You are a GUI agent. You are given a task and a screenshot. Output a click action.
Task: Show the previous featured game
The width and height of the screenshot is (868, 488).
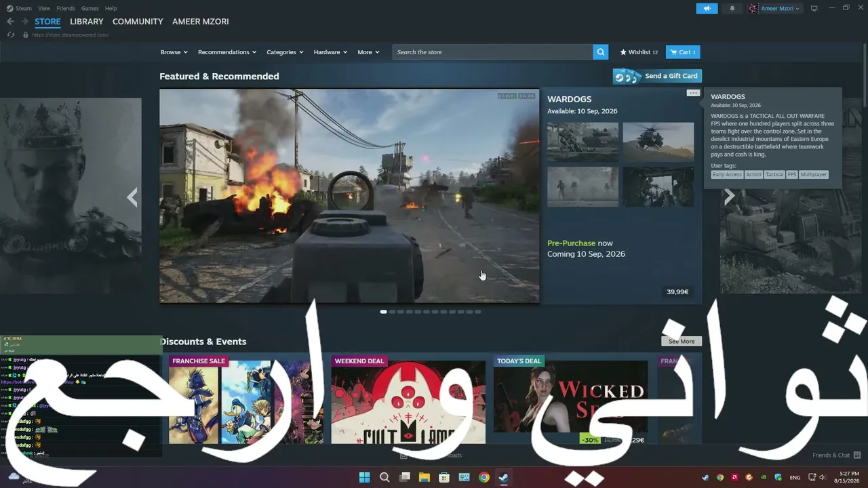132,197
